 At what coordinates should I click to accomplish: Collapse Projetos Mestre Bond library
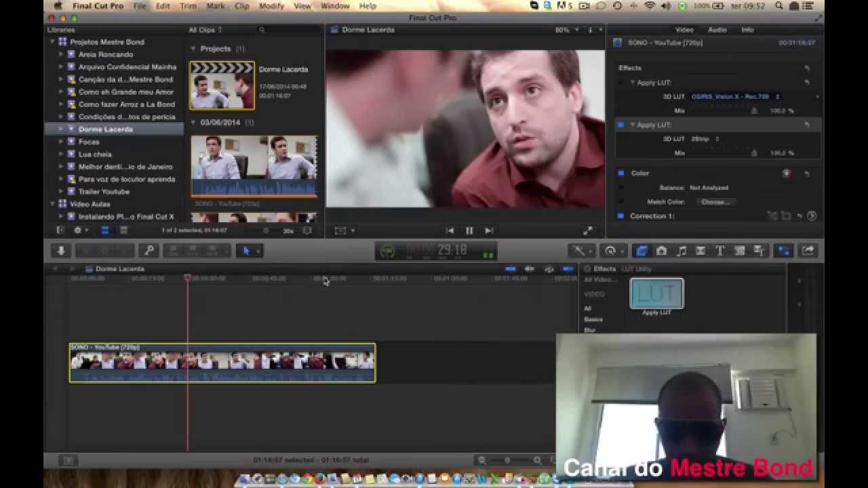(52, 42)
